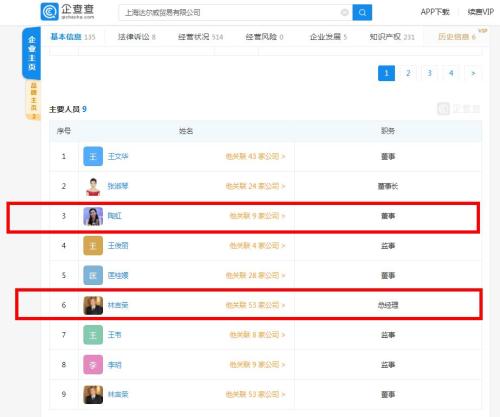Screen dimensions: 500x417
Task: Open person name link in row 7
Action: 115,335
